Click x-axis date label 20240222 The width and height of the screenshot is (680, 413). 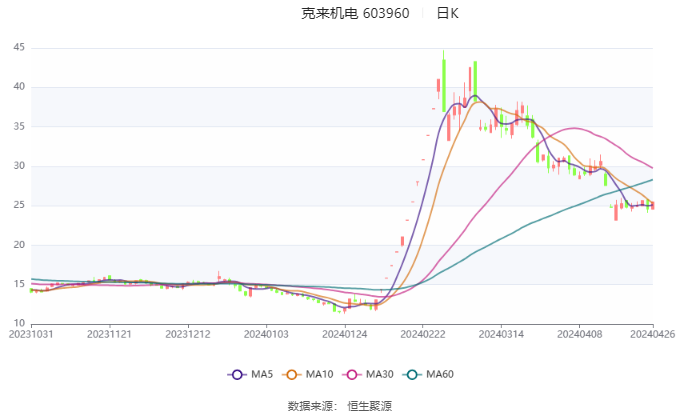pos(423,334)
